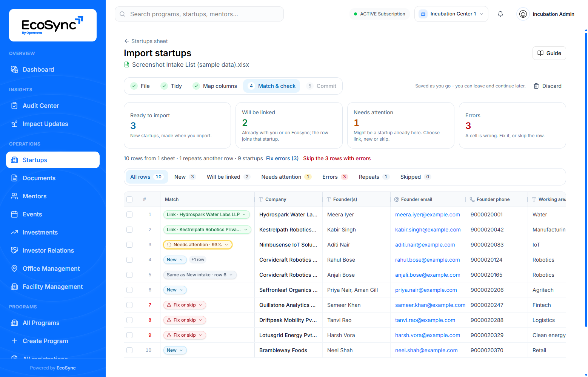
Task: Open the notifications bell
Action: tap(500, 14)
